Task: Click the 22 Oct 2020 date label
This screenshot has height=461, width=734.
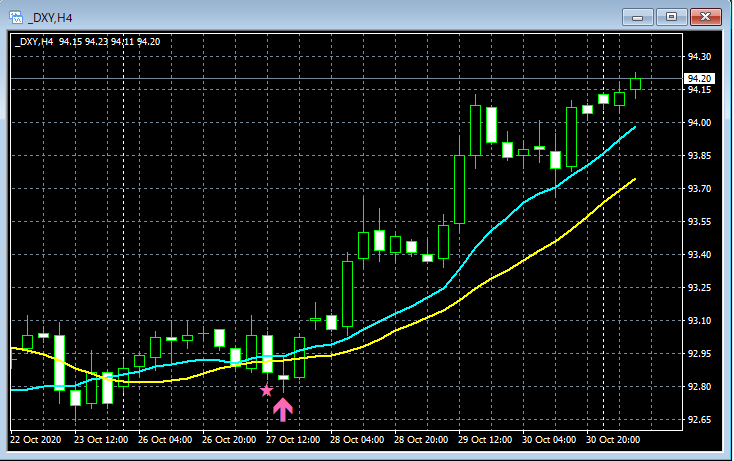Action: [36, 440]
